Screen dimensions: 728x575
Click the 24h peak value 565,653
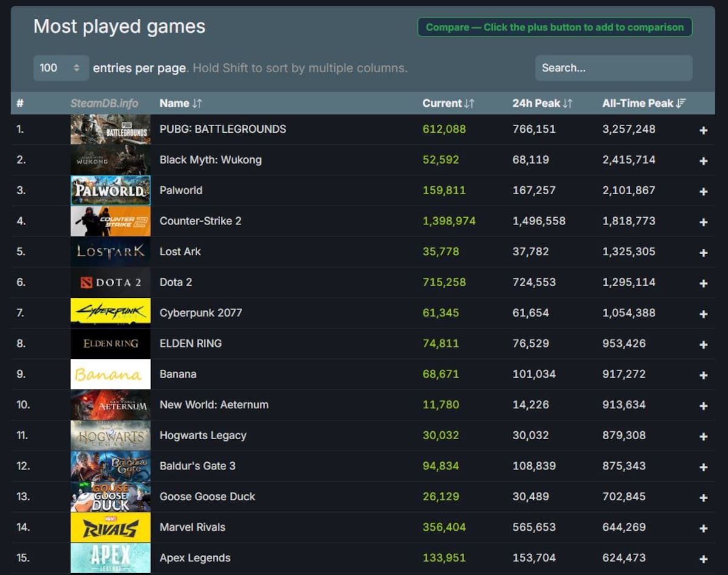(534, 527)
